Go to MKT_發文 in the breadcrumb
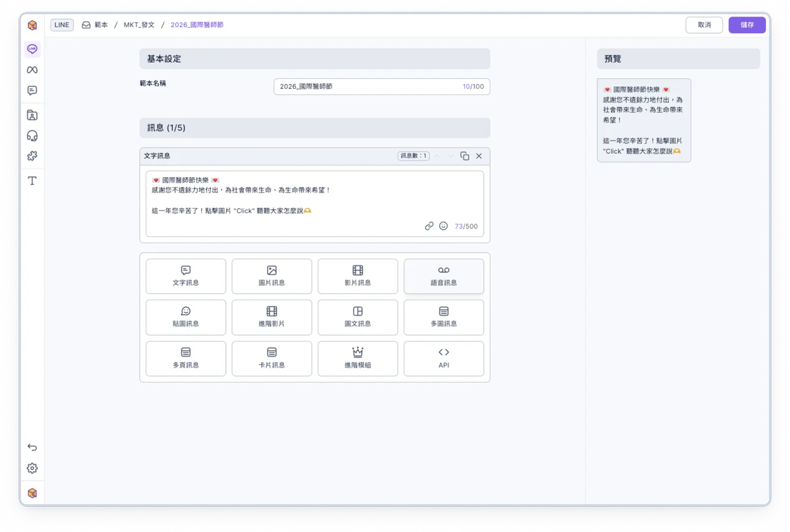 [x=139, y=25]
